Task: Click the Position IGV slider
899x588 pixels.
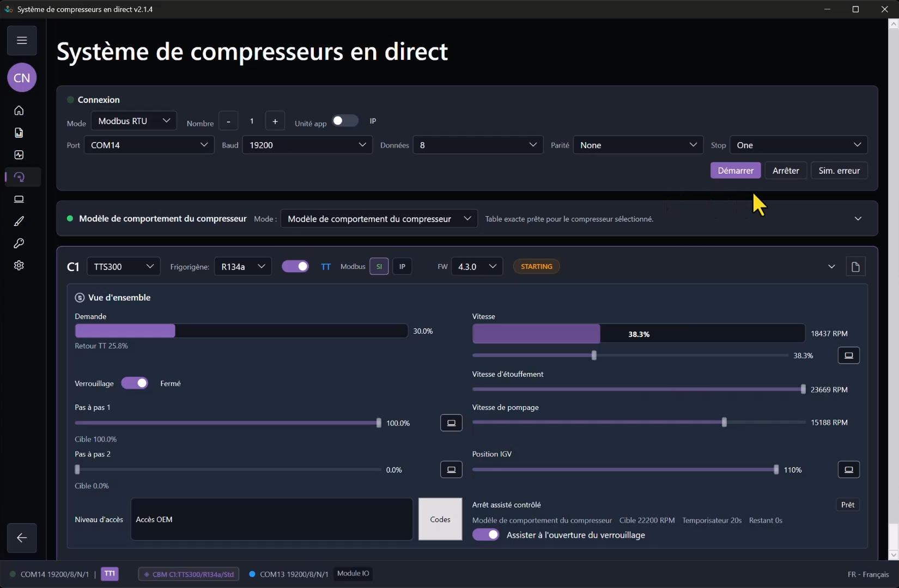Action: click(625, 470)
